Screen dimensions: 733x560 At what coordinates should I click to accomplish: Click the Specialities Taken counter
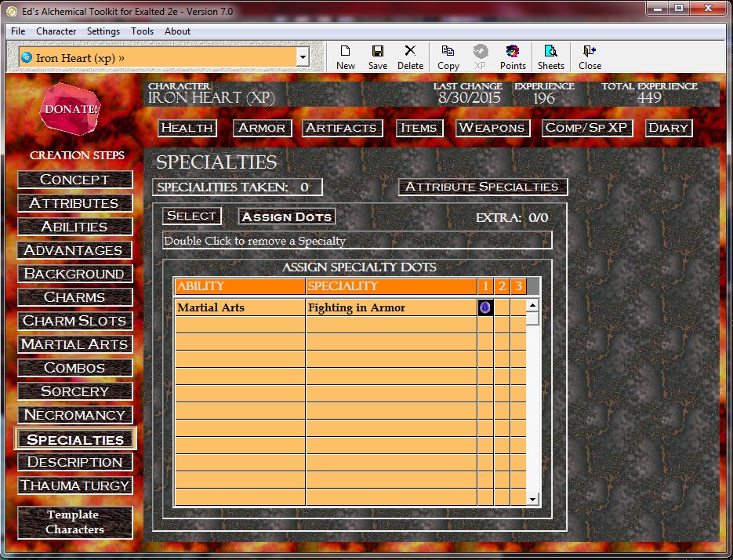[238, 187]
